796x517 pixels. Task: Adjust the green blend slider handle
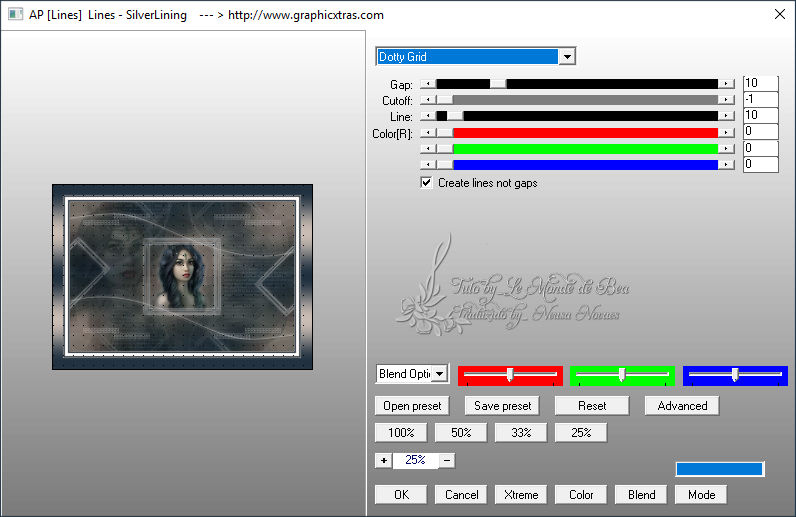pyautogui.click(x=622, y=375)
